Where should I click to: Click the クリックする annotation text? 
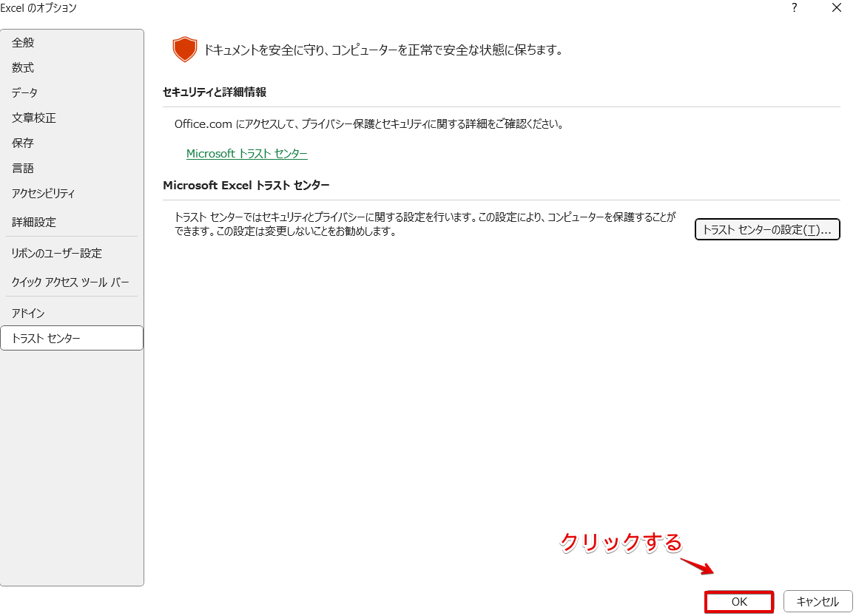coord(619,542)
